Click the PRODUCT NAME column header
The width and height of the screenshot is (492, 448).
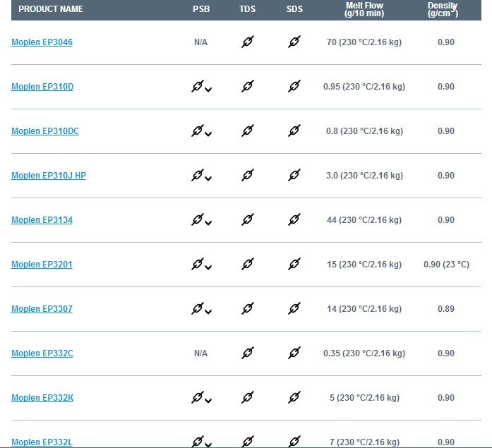pyautogui.click(x=51, y=8)
